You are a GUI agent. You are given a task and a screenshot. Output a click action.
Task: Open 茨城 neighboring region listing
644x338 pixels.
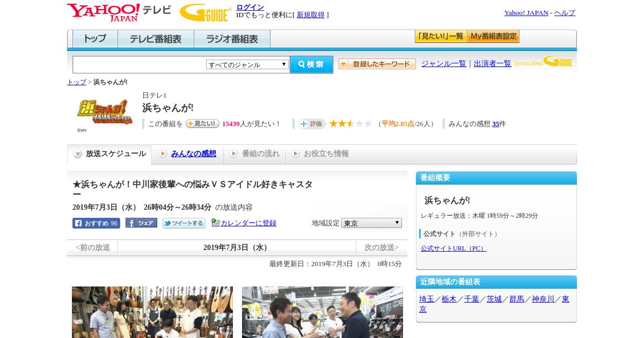(494, 299)
